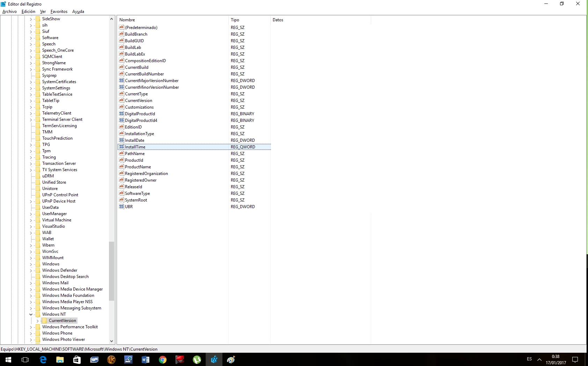Open the Ayuda menu
Image resolution: width=588 pixels, height=366 pixels.
coord(78,12)
